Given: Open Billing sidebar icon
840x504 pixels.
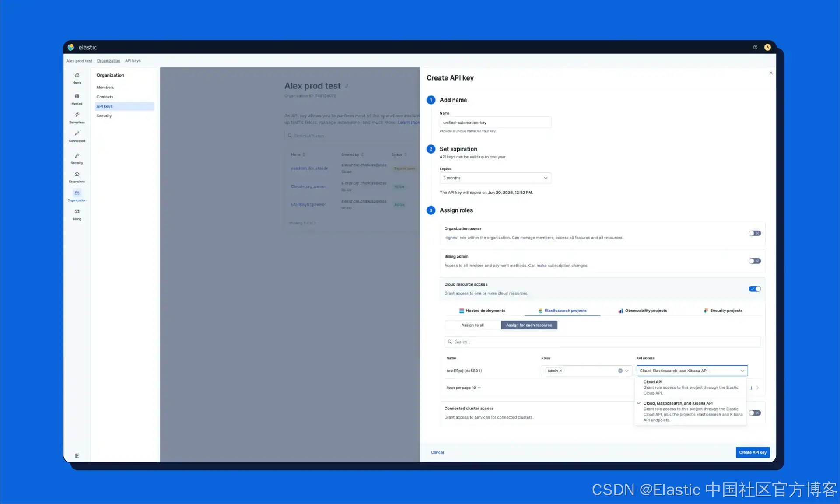Looking at the screenshot, I should [x=77, y=214].
